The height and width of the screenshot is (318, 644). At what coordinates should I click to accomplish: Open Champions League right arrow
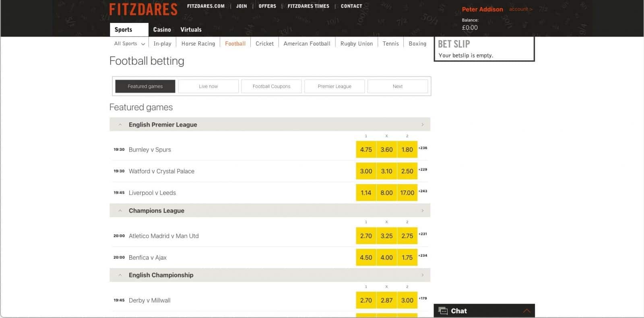(422, 211)
